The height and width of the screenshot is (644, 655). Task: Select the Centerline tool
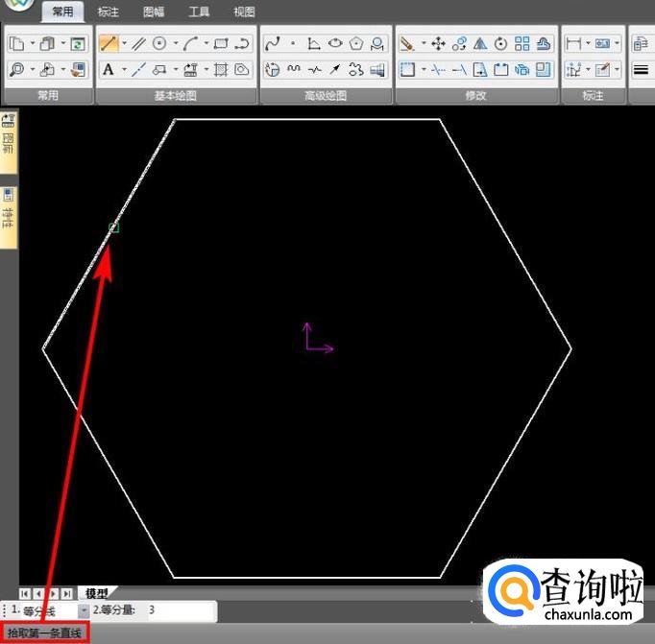pos(138,70)
